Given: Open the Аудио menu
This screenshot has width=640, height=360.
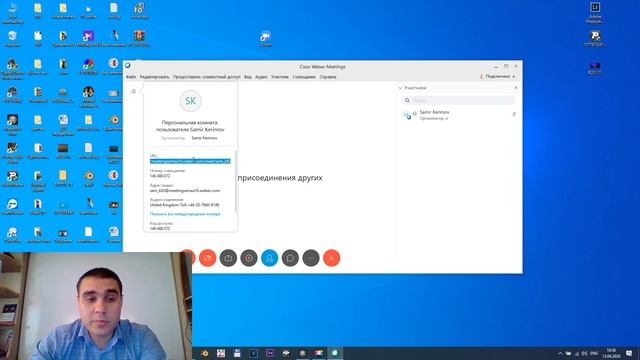Looking at the screenshot, I should 261,77.
